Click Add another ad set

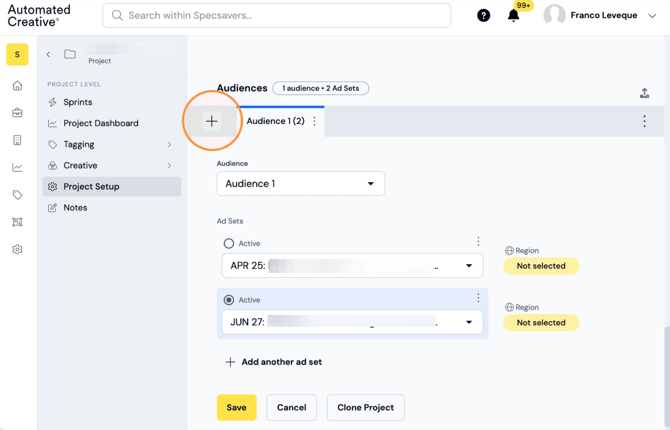pos(273,362)
